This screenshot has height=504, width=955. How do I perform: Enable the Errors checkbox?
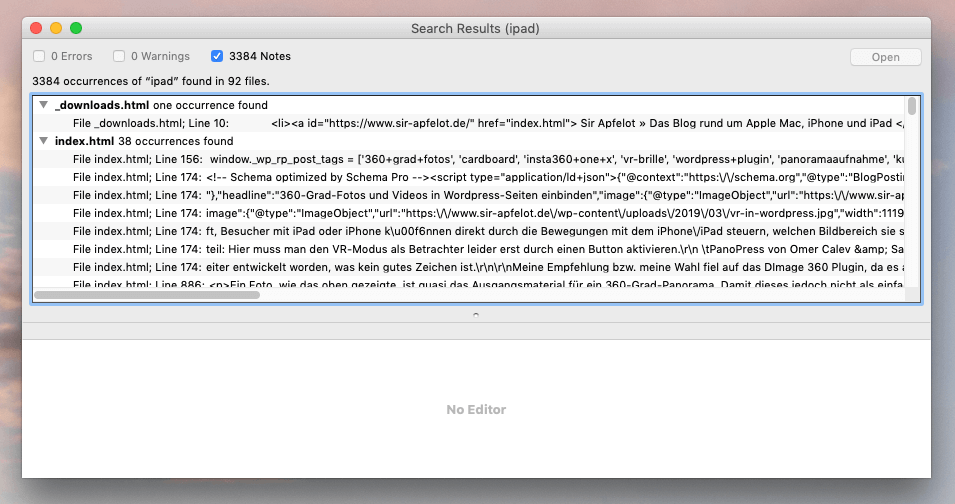pos(39,56)
